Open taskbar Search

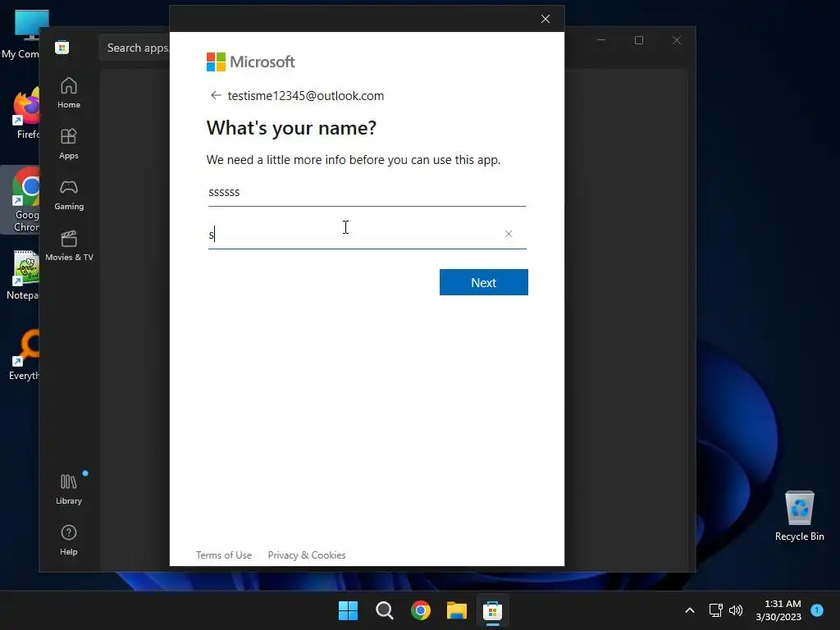(385, 610)
